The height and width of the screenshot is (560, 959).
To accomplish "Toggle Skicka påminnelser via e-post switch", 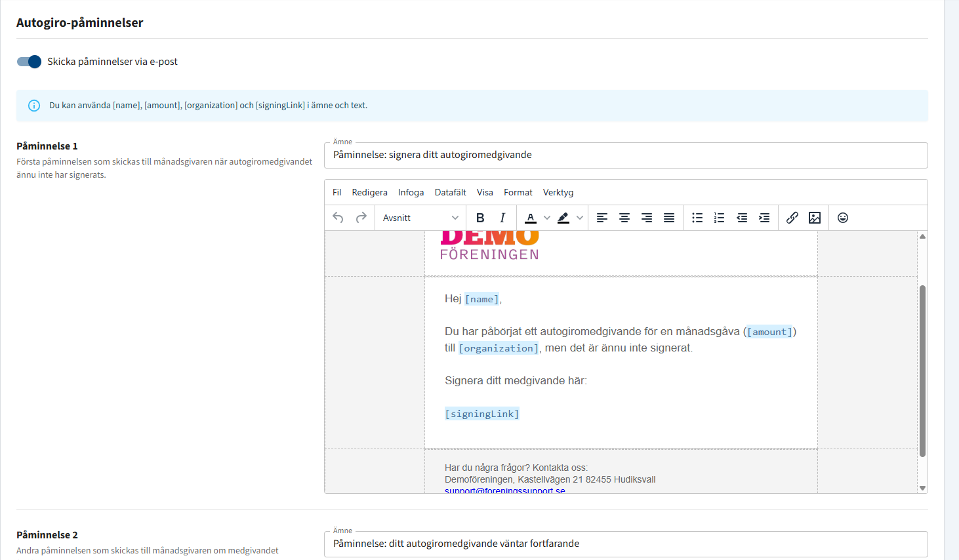I will click(29, 62).
